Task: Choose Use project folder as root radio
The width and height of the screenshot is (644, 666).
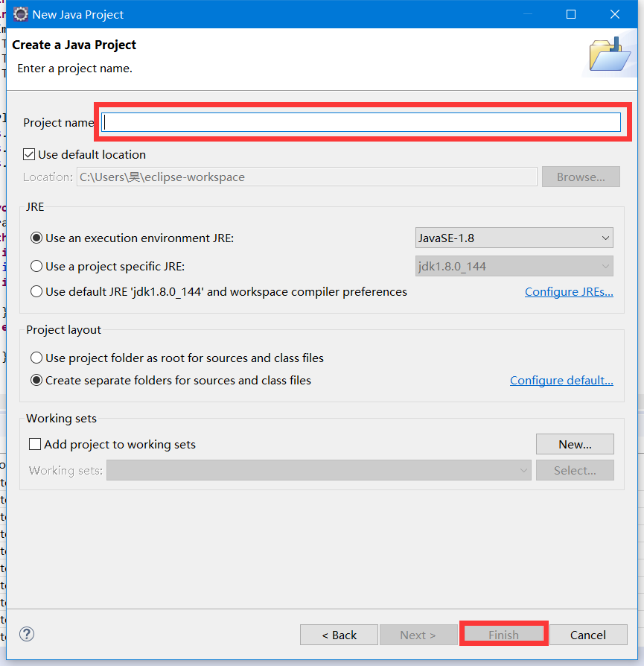Action: [36, 358]
